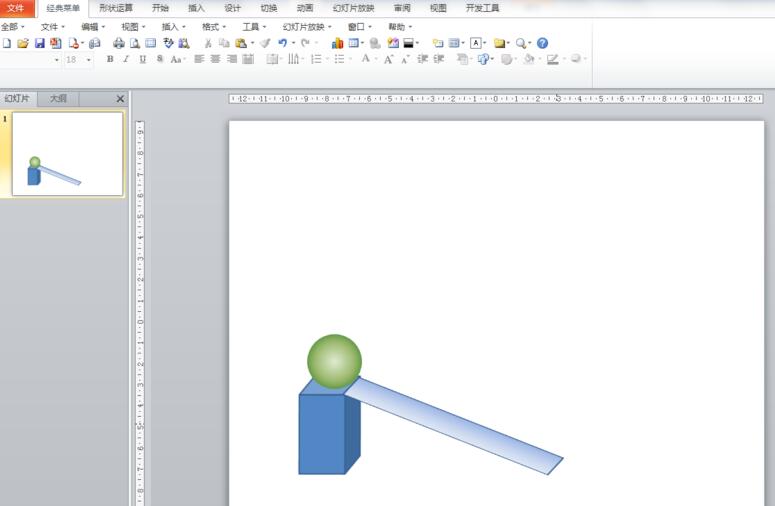775x506 pixels.
Task: Click the Print icon in the toolbar
Action: click(118, 44)
